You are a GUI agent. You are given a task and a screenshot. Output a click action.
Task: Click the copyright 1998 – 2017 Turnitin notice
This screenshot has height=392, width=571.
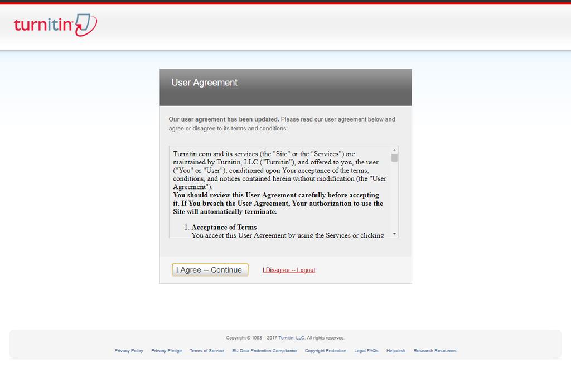(285, 338)
